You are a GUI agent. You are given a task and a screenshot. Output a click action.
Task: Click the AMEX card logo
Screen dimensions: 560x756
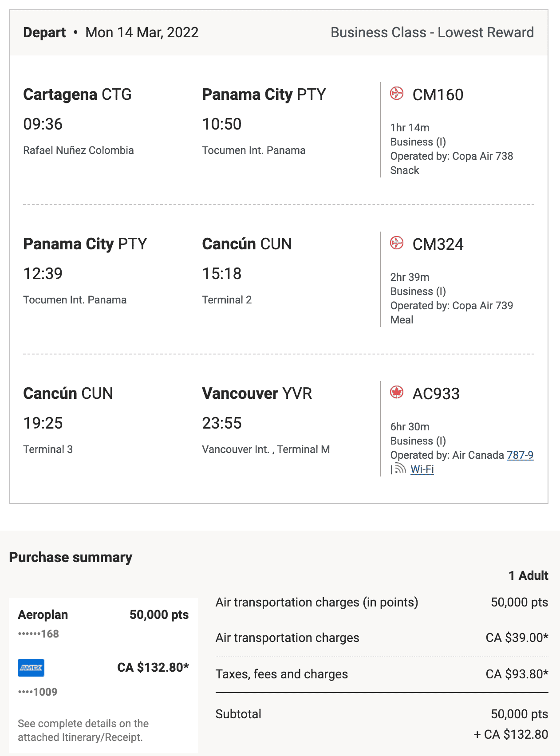pos(31,668)
